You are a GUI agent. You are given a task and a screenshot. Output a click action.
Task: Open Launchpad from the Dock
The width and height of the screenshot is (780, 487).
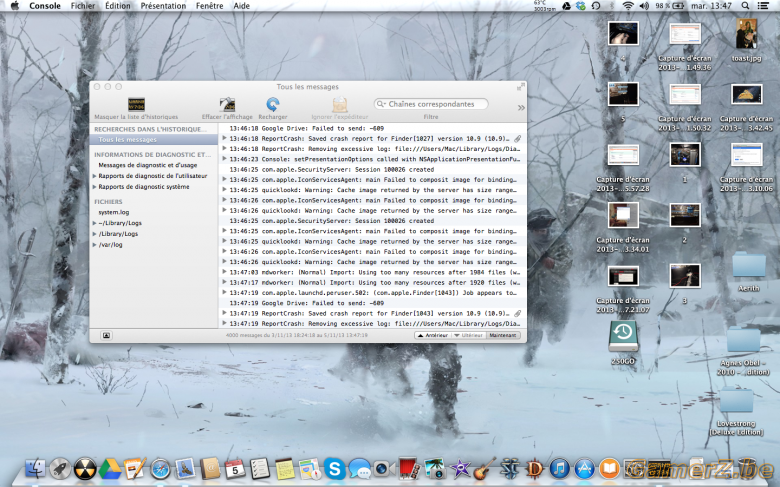pyautogui.click(x=60, y=469)
